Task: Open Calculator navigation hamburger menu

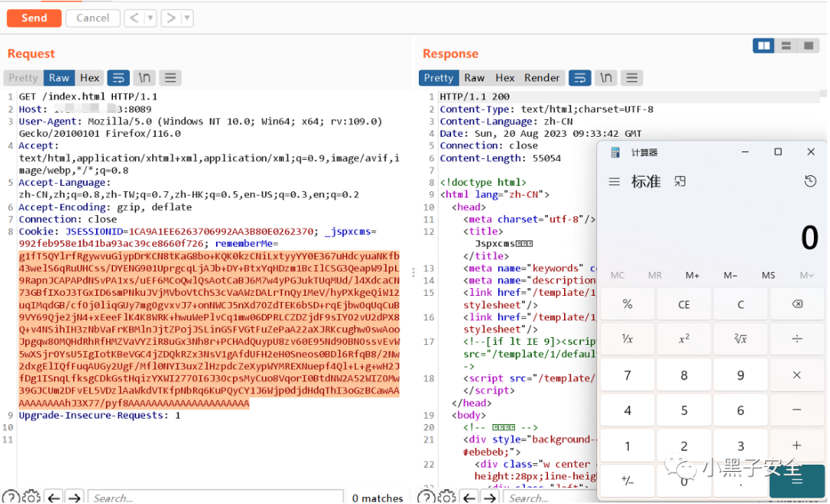Action: pyautogui.click(x=614, y=182)
